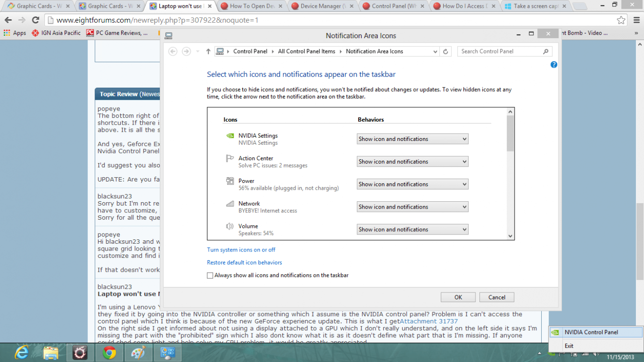
Task: Switch to the Device Manager tab
Action: (323, 6)
